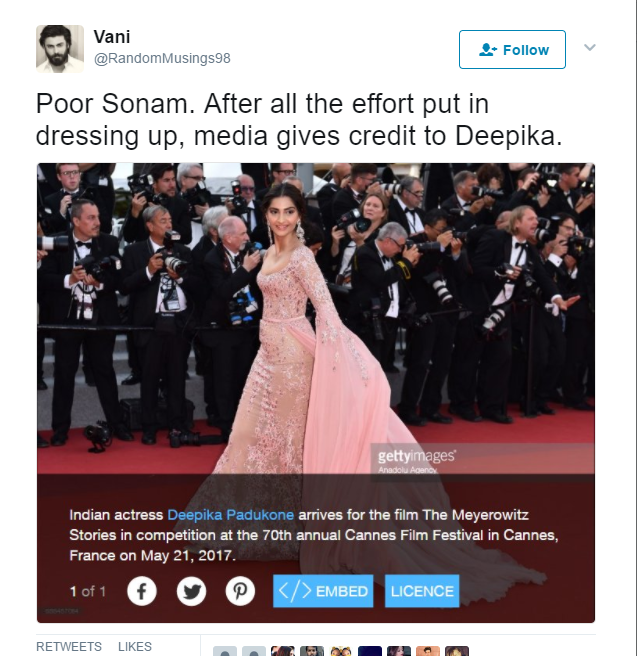
Task: Open the @RandomMusings98 handle link
Action: pos(162,58)
